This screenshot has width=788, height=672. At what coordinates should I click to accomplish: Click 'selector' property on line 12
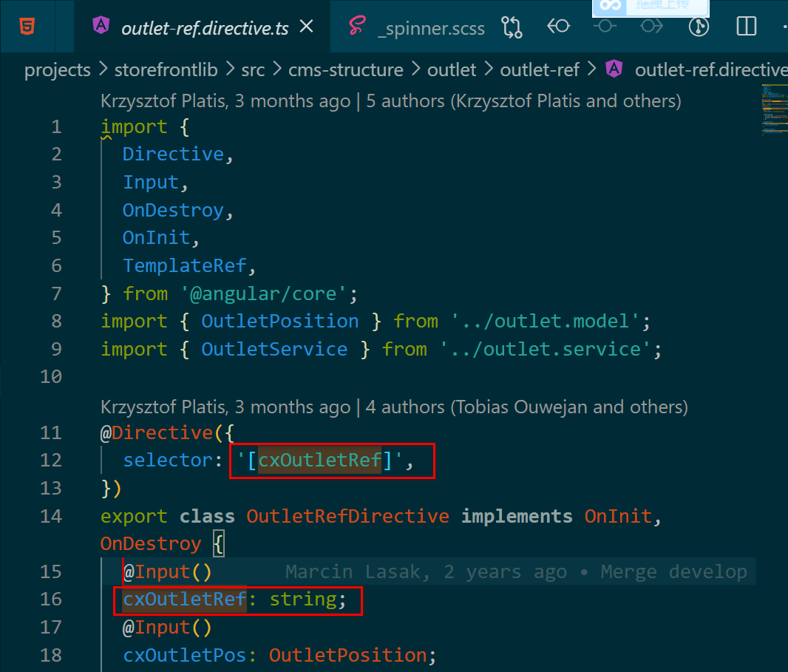pos(168,461)
